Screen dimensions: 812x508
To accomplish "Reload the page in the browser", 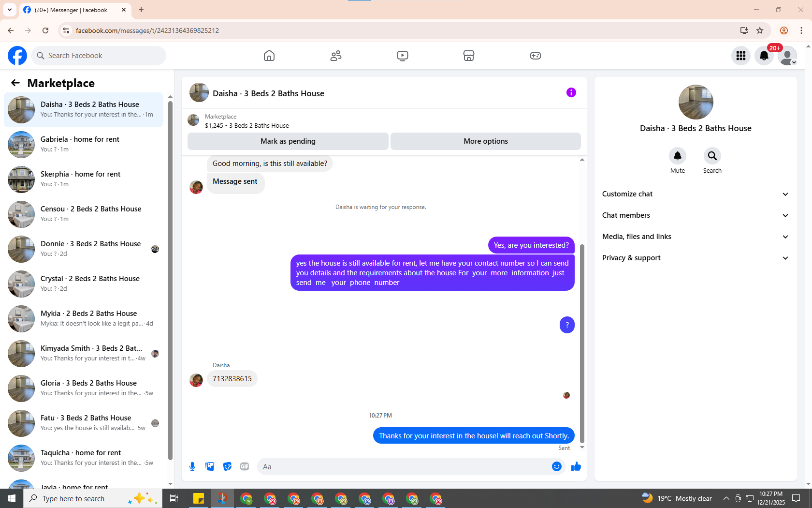I will pos(45,30).
